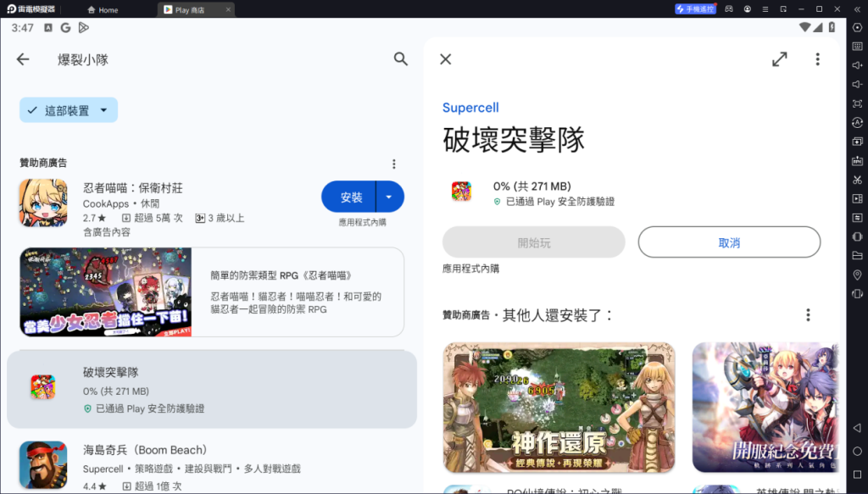This screenshot has width=868, height=494.
Task: Open options for 其他人還安裝了 sponsored section
Action: pos(808,315)
